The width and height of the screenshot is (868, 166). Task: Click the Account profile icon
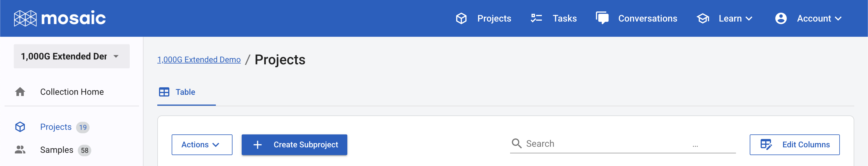click(781, 19)
